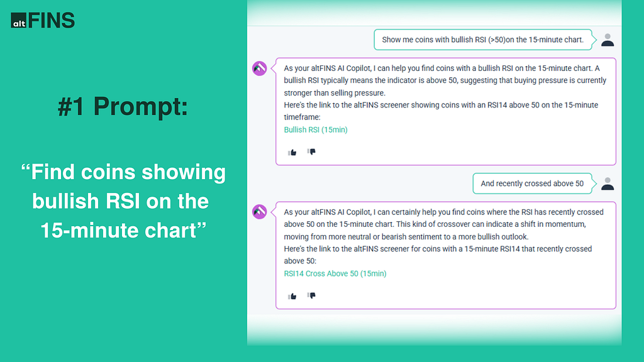Click the 'And recently crossed above 50' message bubble

coord(532,184)
